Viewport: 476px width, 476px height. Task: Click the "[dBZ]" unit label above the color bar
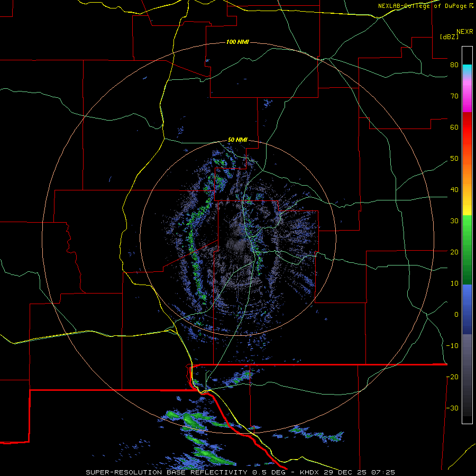pyautogui.click(x=449, y=36)
